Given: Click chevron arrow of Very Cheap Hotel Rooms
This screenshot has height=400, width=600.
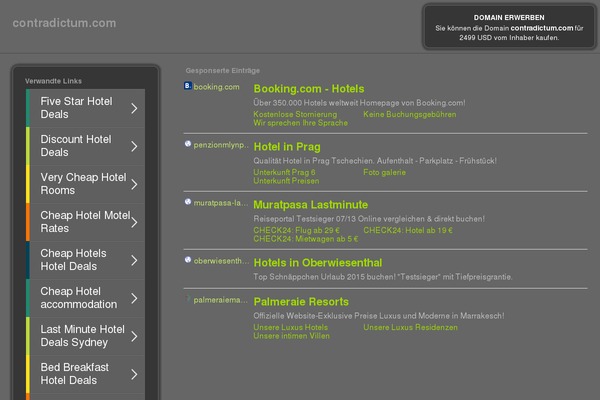Looking at the screenshot, I should click(x=134, y=184).
